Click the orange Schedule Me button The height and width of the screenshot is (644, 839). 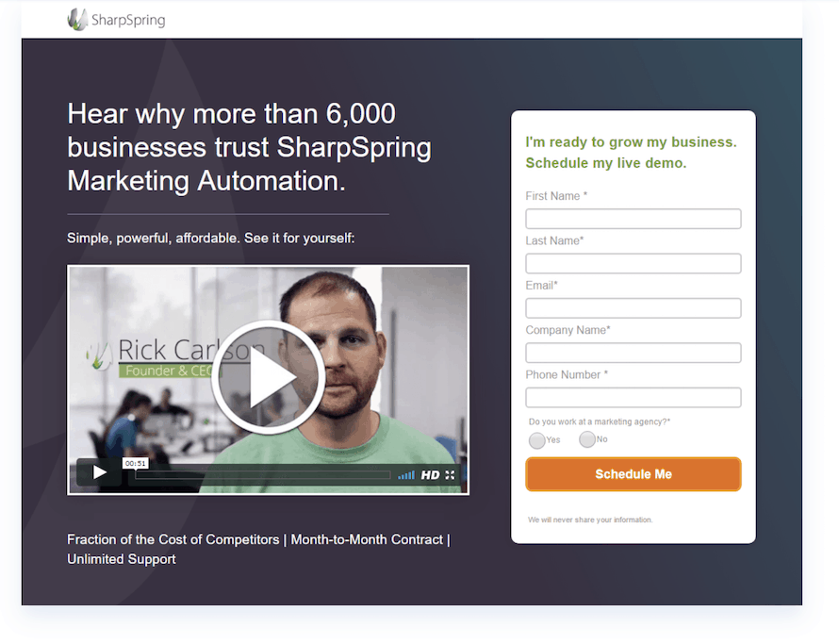point(633,474)
